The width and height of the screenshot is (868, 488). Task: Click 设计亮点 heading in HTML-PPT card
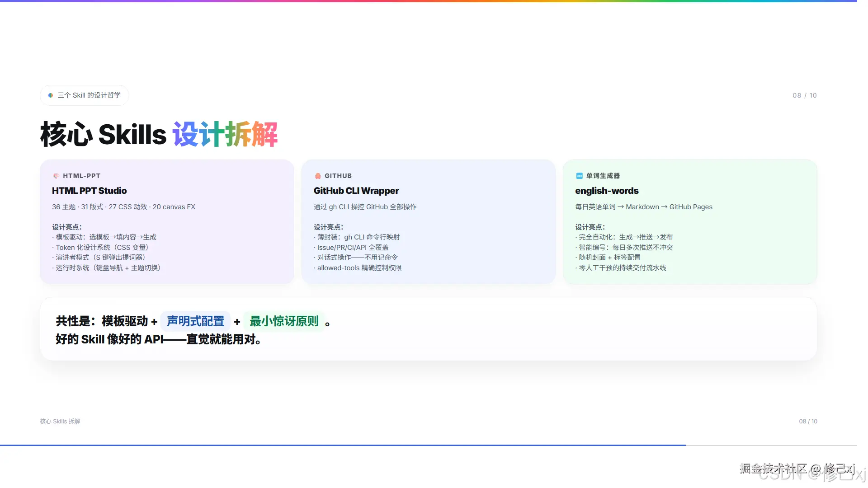tap(67, 227)
